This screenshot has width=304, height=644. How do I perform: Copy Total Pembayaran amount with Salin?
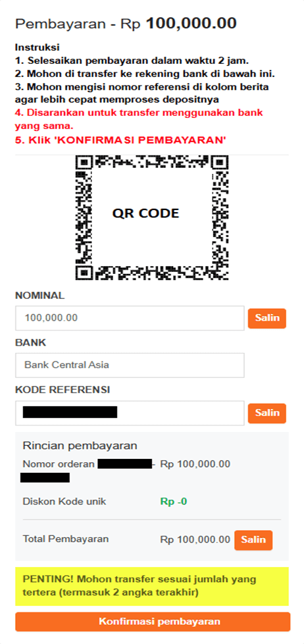point(253,540)
